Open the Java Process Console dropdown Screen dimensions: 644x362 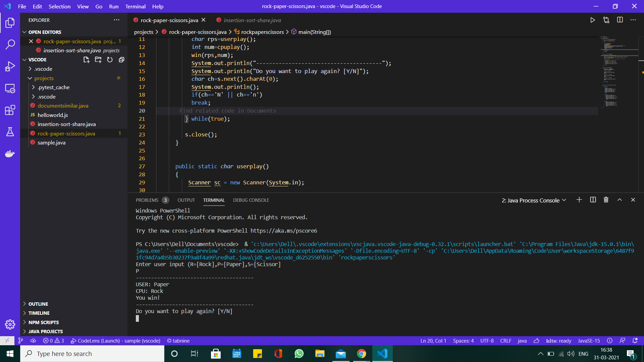pyautogui.click(x=534, y=200)
